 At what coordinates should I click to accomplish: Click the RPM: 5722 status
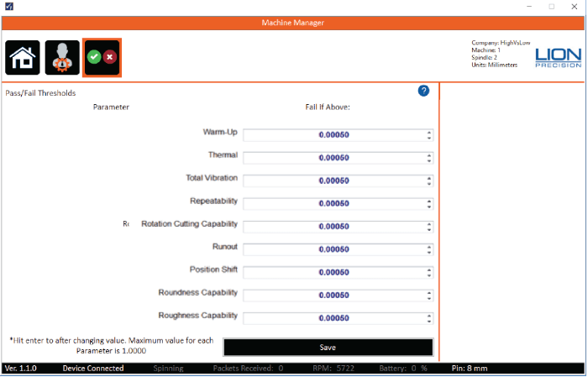[x=333, y=368]
